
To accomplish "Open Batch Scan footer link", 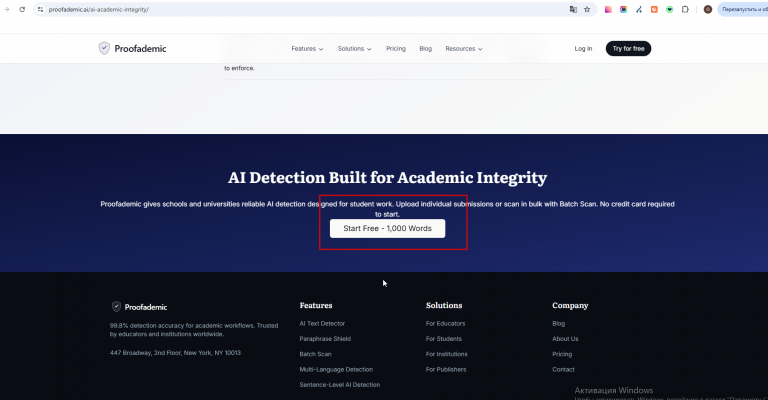I will click(x=315, y=354).
